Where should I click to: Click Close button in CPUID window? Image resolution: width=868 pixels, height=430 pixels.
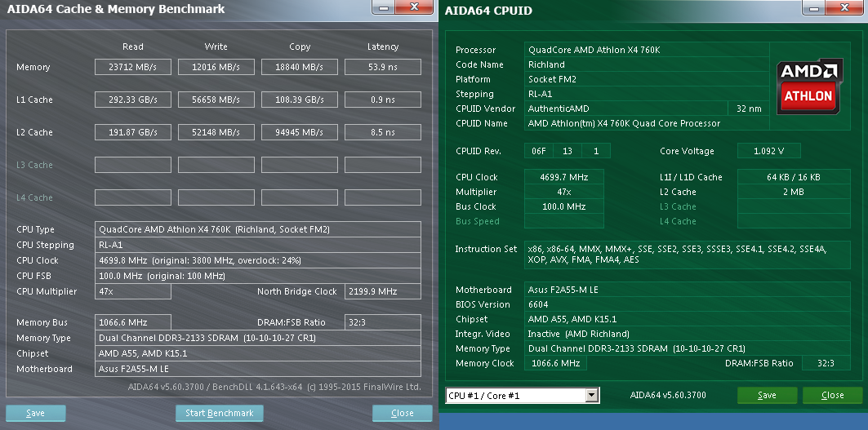(x=832, y=395)
